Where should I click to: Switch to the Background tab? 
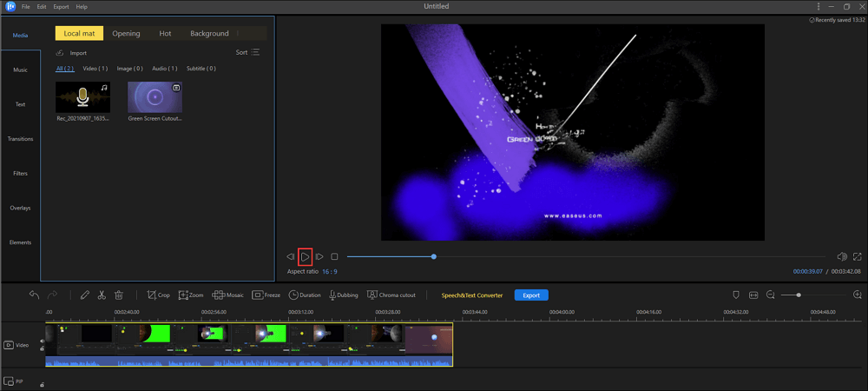coord(209,33)
